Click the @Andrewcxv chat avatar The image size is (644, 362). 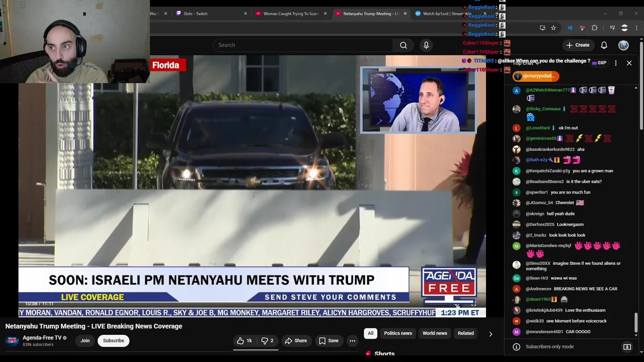pos(516,289)
